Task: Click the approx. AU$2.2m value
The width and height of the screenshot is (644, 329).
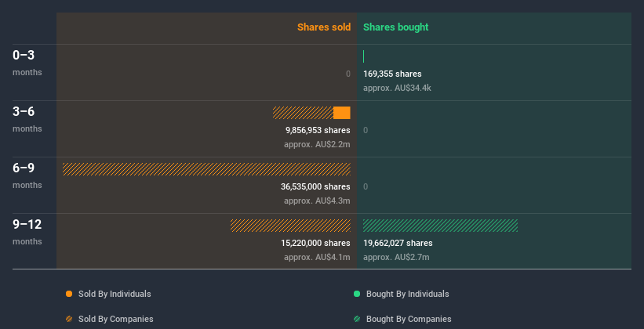Action: tap(317, 145)
